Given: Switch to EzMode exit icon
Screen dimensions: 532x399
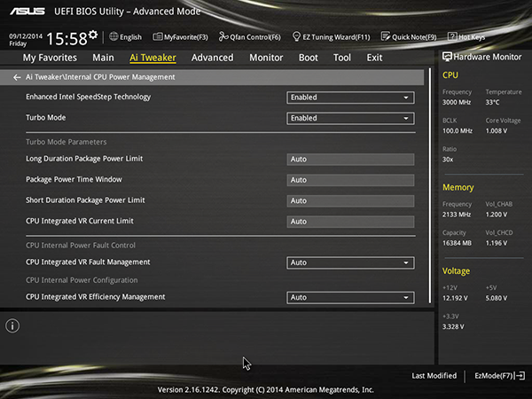Looking at the screenshot, I should 520,376.
